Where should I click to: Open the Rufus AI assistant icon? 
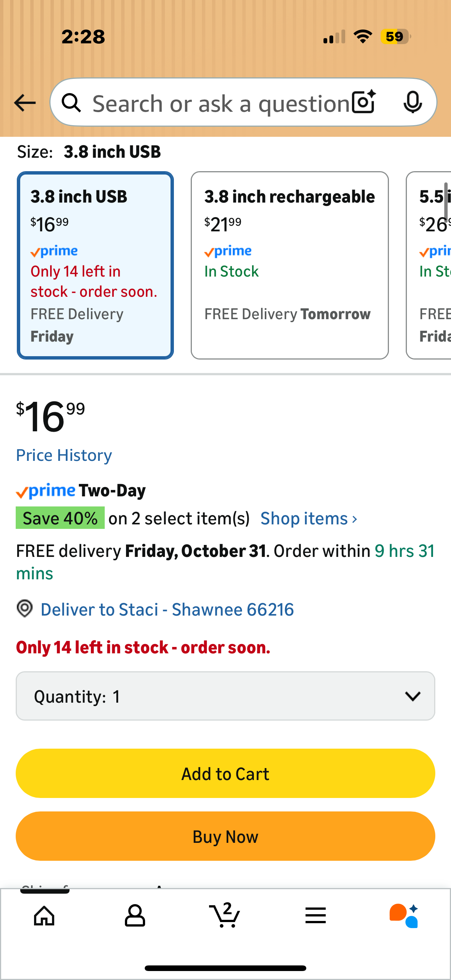pyautogui.click(x=404, y=916)
